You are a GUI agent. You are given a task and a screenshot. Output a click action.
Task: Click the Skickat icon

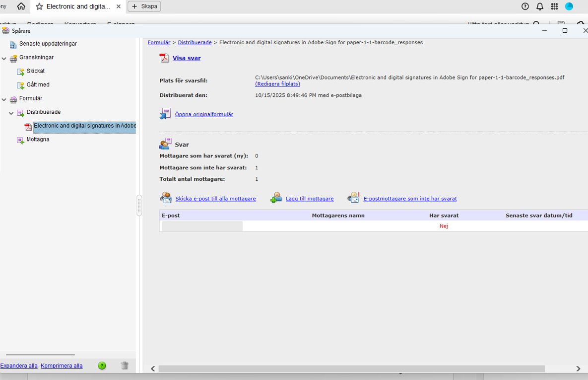(x=21, y=72)
